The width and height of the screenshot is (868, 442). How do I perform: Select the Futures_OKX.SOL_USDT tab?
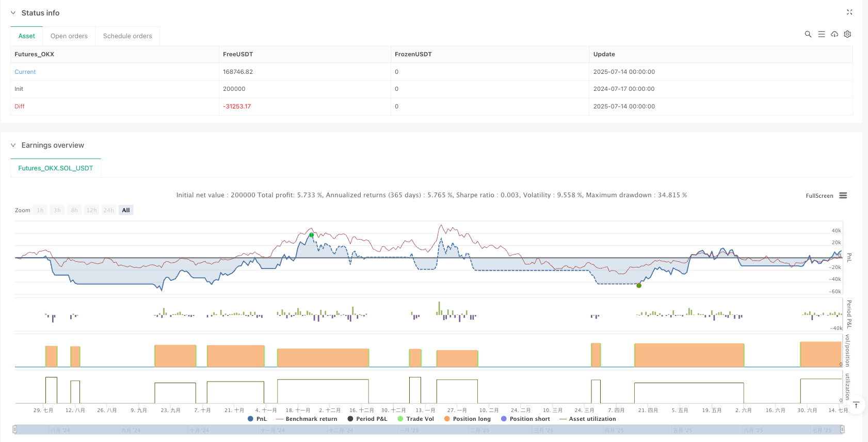tap(56, 168)
